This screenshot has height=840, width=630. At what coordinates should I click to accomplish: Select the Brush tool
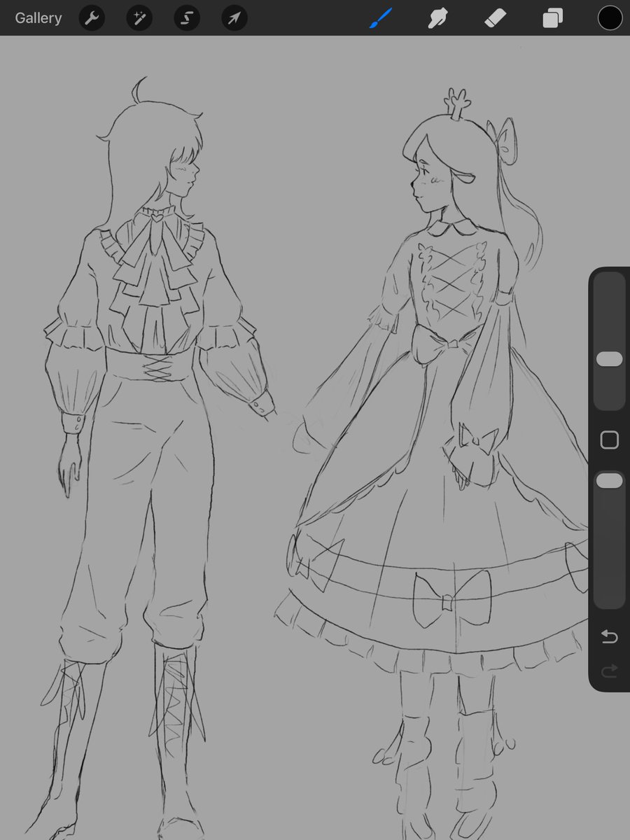pyautogui.click(x=380, y=18)
